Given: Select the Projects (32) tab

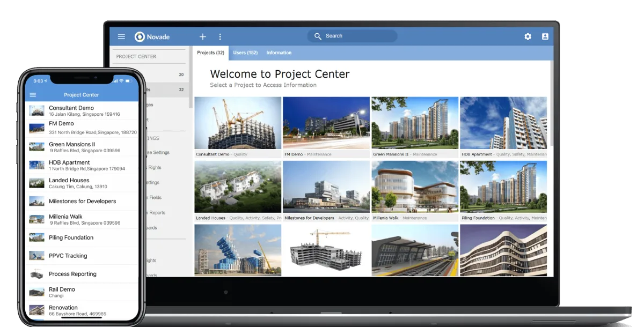Looking at the screenshot, I should pyautogui.click(x=211, y=53).
